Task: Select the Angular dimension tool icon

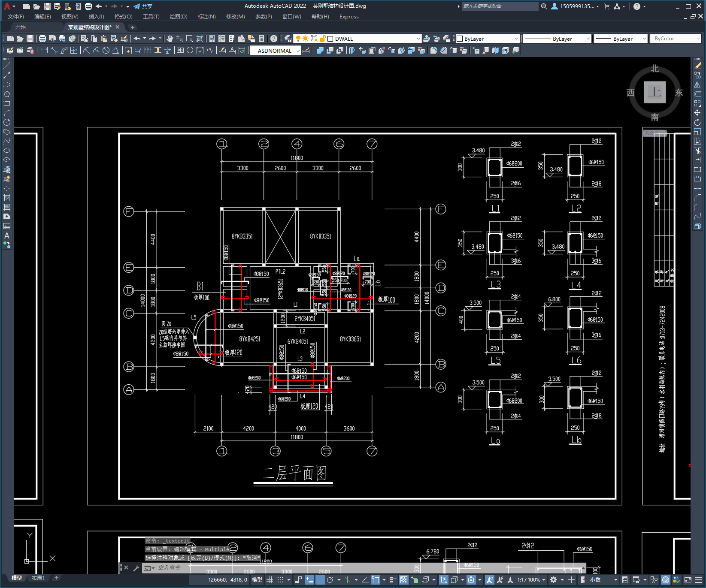Action: click(x=115, y=50)
